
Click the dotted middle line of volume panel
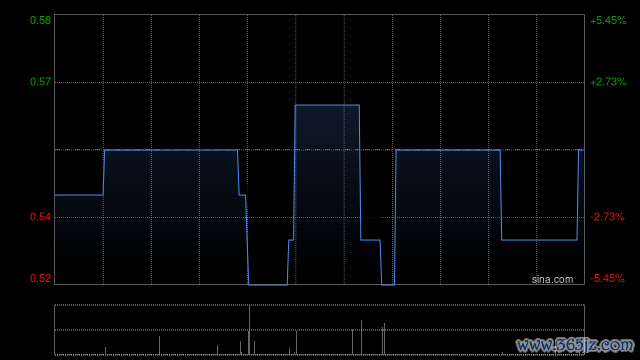[x=319, y=330]
